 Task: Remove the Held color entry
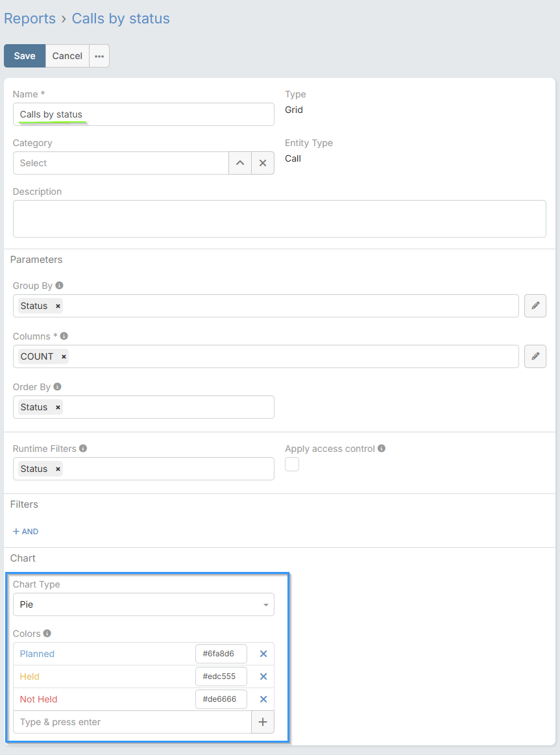click(x=263, y=676)
